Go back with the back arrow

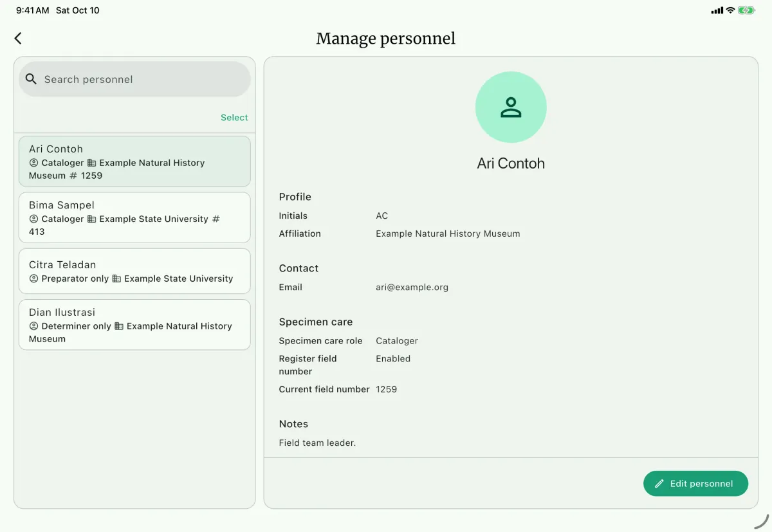[18, 39]
